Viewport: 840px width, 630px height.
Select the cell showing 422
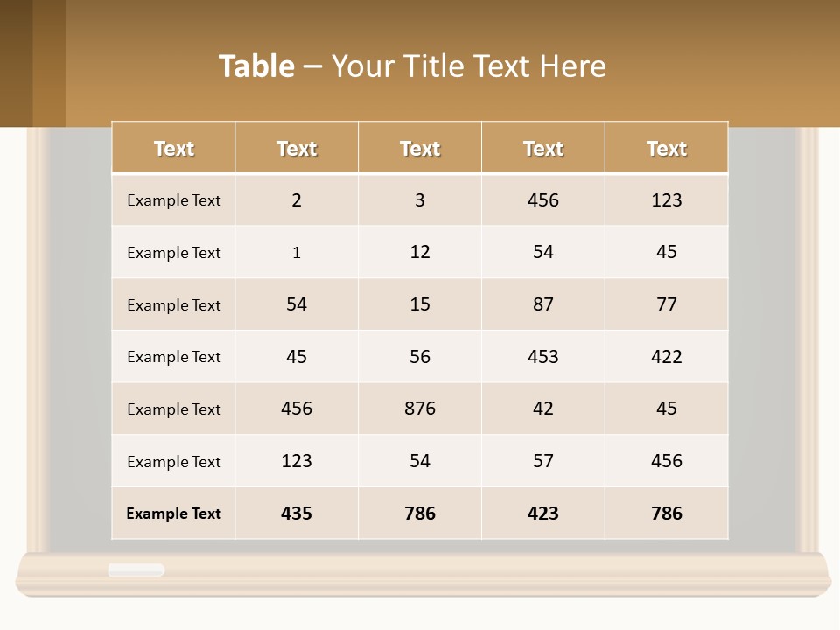coord(666,357)
